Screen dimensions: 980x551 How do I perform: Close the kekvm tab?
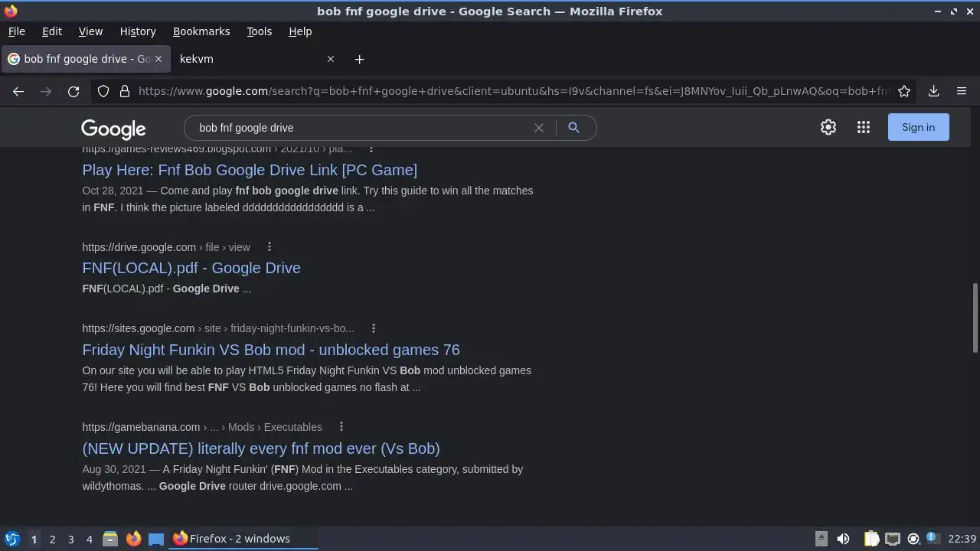[331, 59]
